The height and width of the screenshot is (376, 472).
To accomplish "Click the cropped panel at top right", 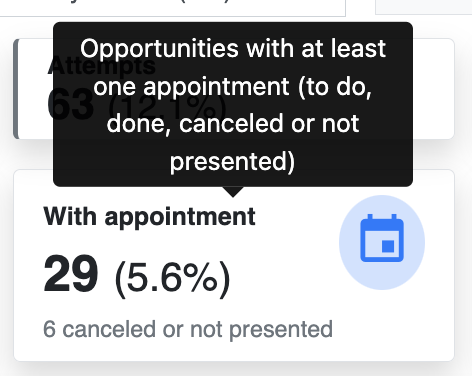I will point(424,7).
